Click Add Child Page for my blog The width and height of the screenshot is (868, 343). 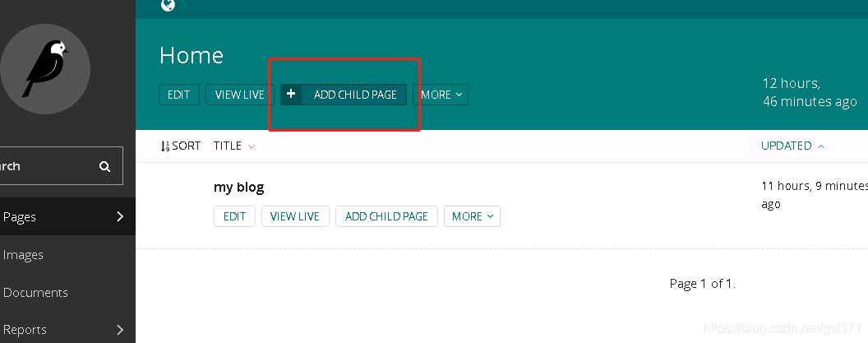point(386,216)
